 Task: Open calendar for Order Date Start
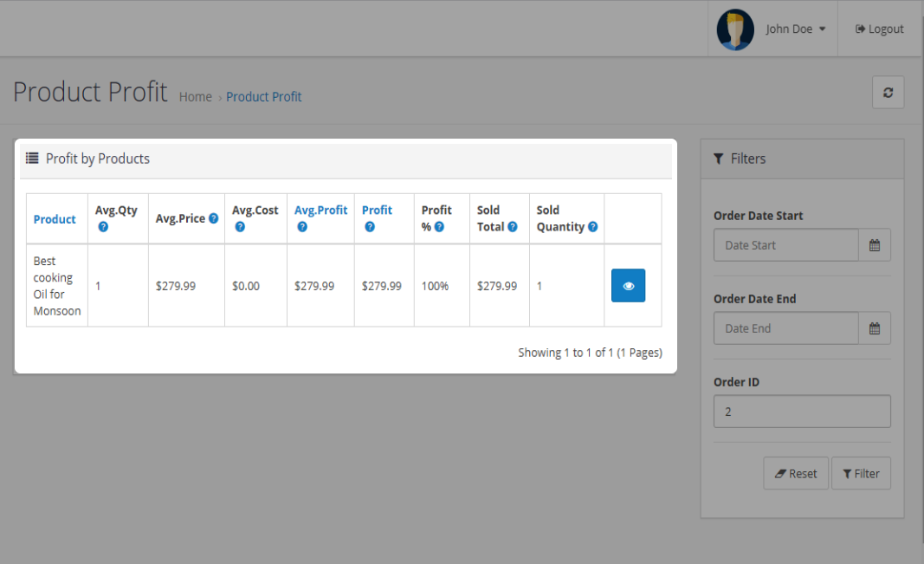point(874,245)
